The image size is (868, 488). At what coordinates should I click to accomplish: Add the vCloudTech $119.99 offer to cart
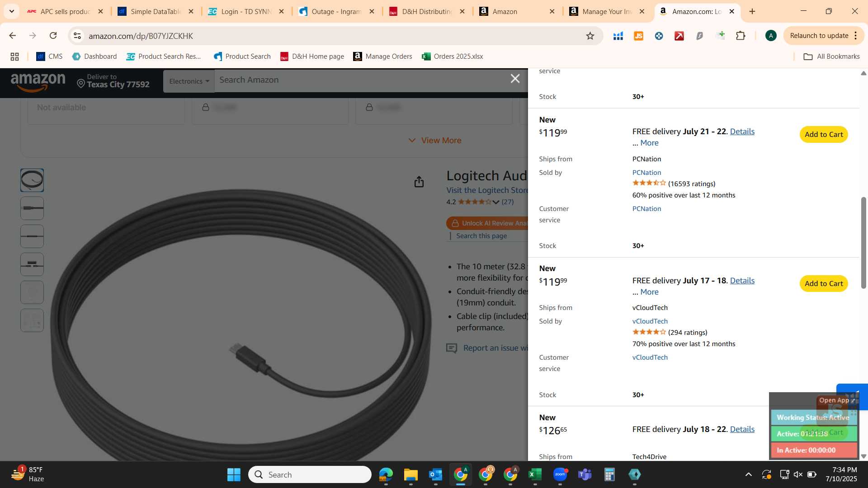pyautogui.click(x=824, y=284)
